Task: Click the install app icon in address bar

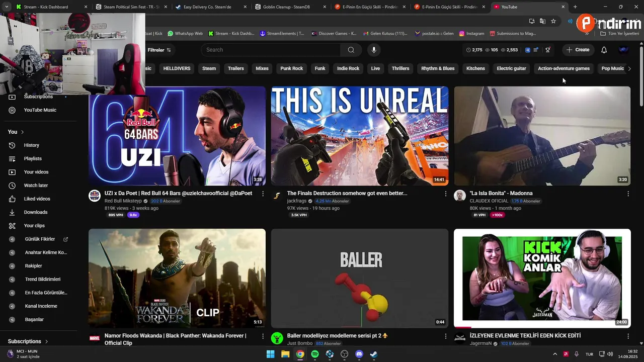Action: pos(532,21)
